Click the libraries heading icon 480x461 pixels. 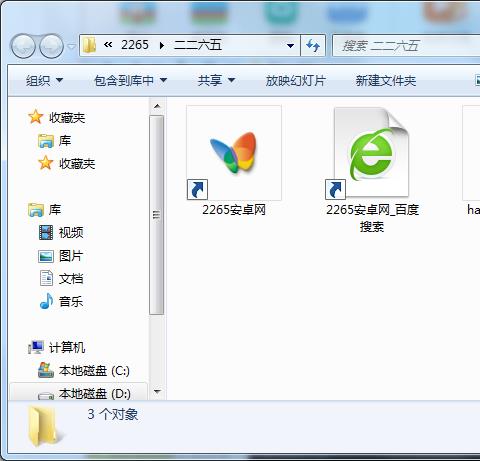tap(36, 210)
